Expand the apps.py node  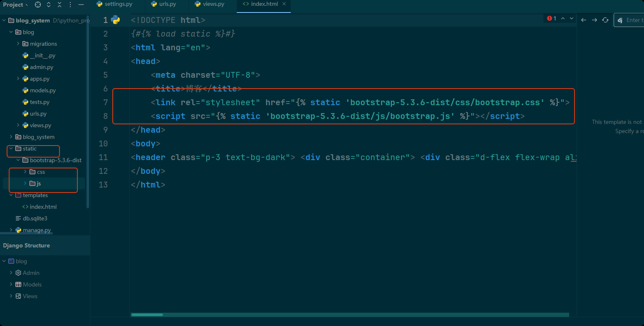(18, 79)
